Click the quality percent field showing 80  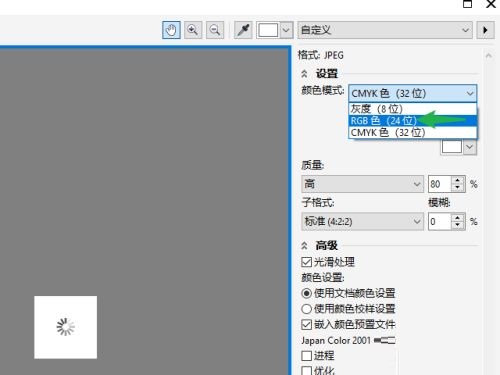coord(440,184)
